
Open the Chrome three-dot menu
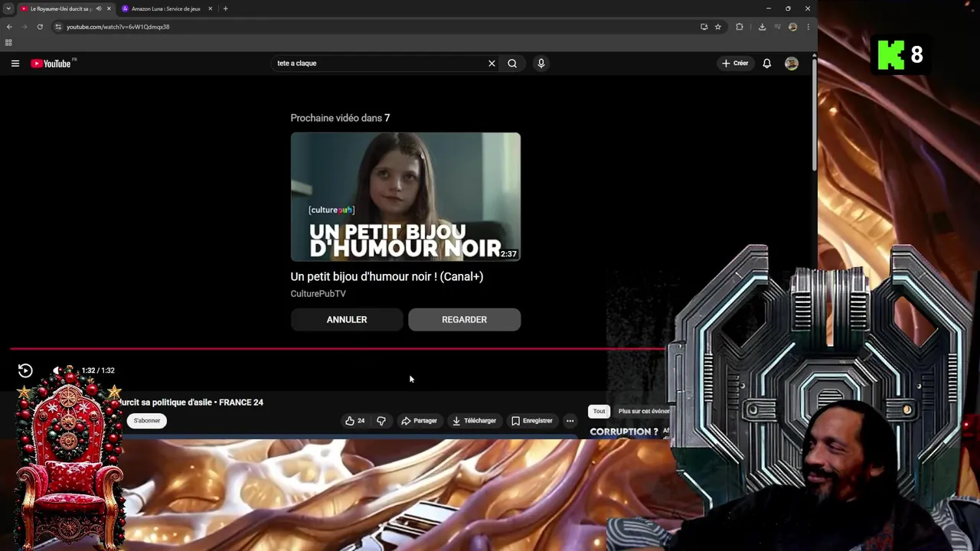[808, 27]
